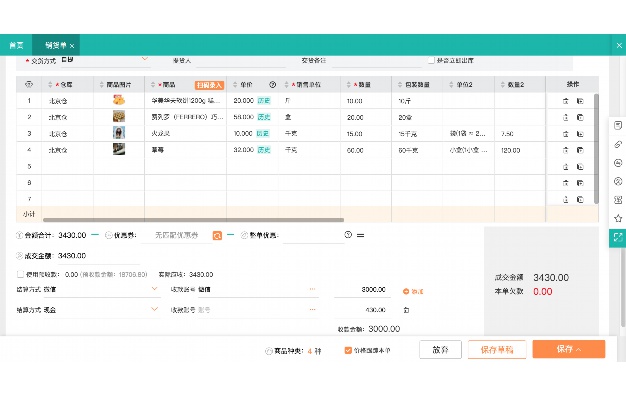Sort table by 单位2 column arrows
626x396 pixels.
pyautogui.click(x=451, y=85)
